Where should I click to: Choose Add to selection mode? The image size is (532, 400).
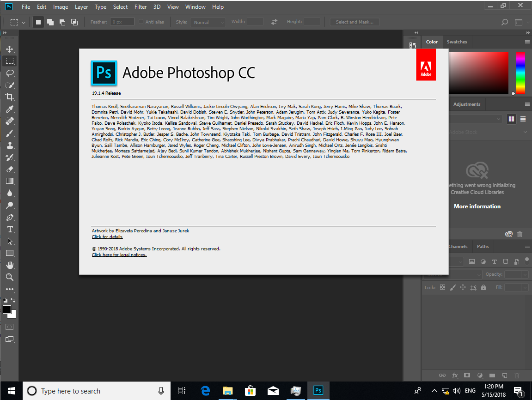tap(50, 22)
